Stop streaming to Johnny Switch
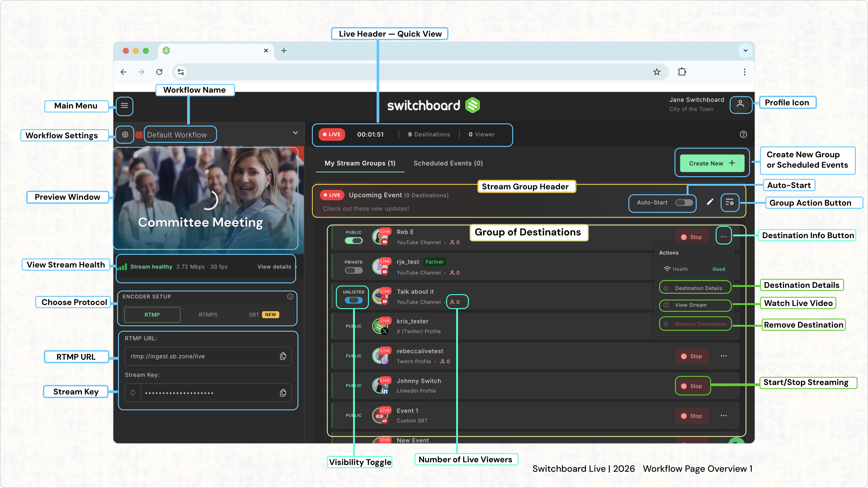This screenshot has width=868, height=488. [691, 386]
